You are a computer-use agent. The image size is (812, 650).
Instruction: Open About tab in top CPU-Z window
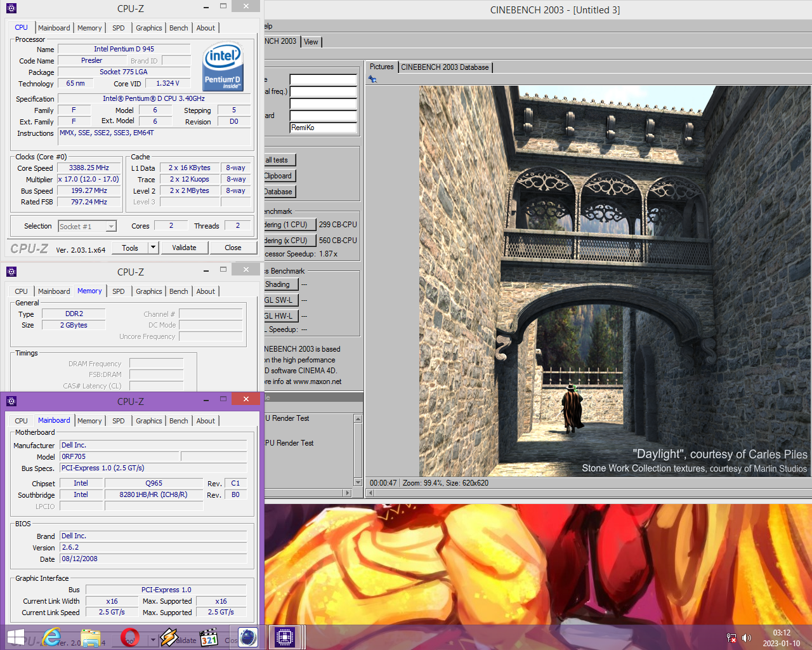tap(206, 28)
